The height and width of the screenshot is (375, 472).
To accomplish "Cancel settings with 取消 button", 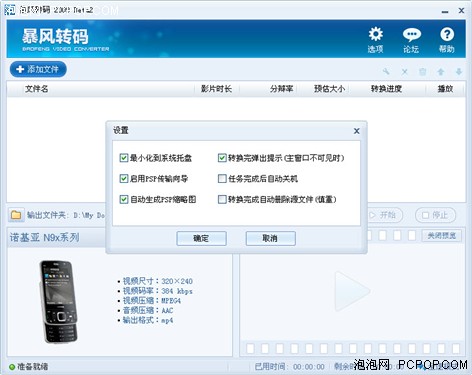I will pos(270,238).
